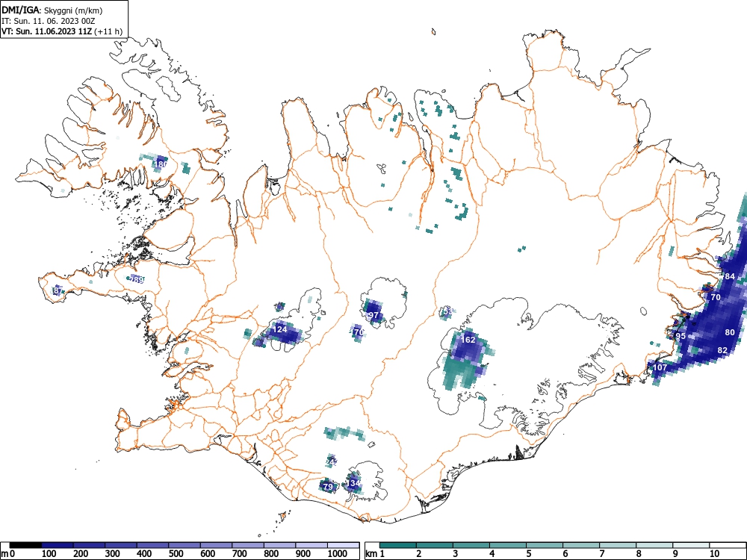Click the lightest 9–10 km legend swatch
Screen dimensions: 747x560
691,545
